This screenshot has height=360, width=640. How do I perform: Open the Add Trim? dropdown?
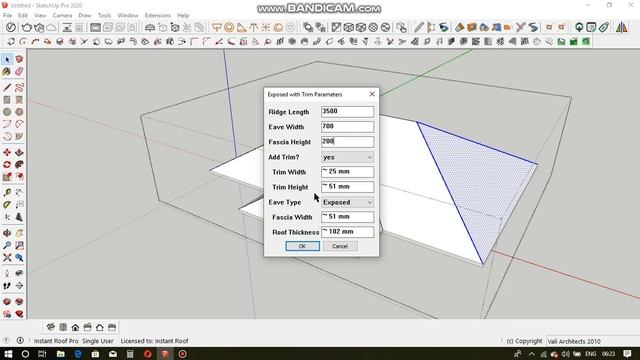point(347,157)
